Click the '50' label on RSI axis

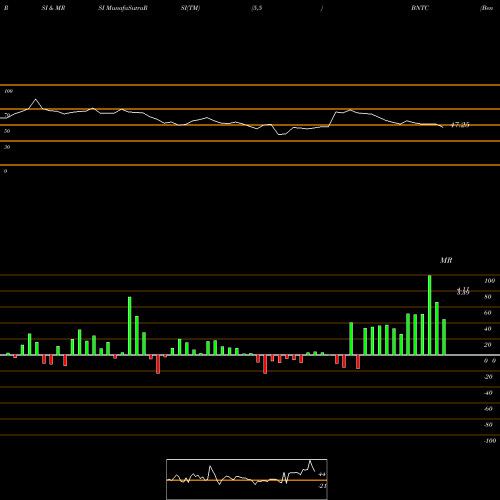click(x=7, y=131)
